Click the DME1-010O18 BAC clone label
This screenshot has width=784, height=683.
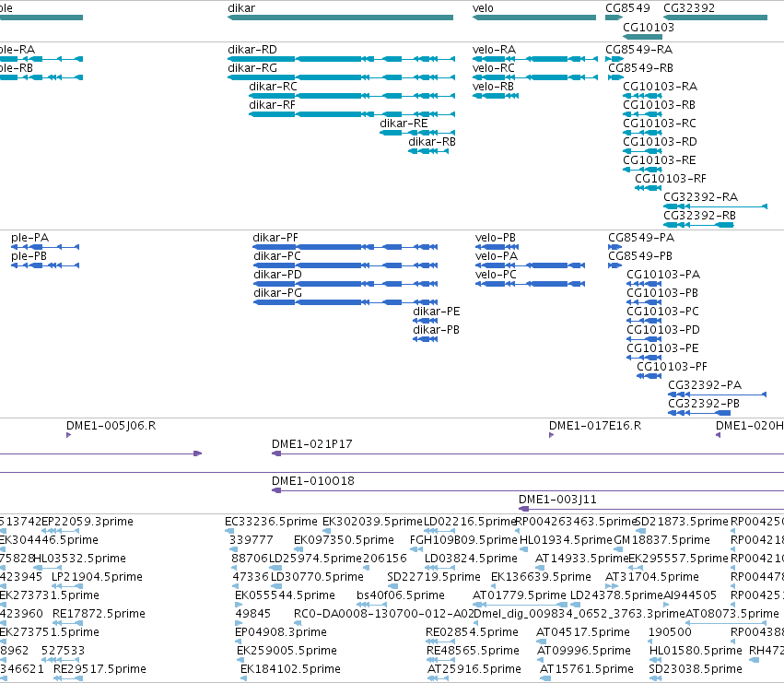point(313,481)
